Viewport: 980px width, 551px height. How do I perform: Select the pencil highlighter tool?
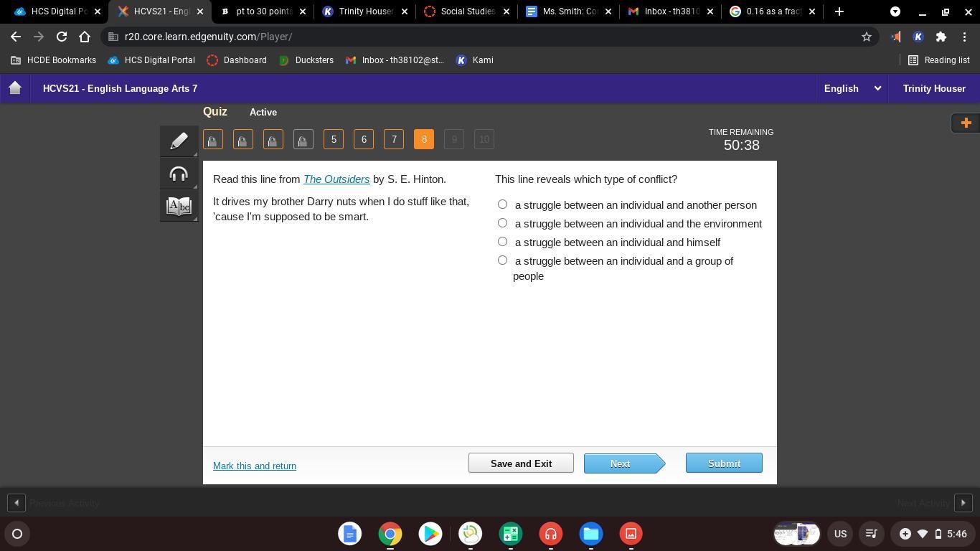[179, 140]
